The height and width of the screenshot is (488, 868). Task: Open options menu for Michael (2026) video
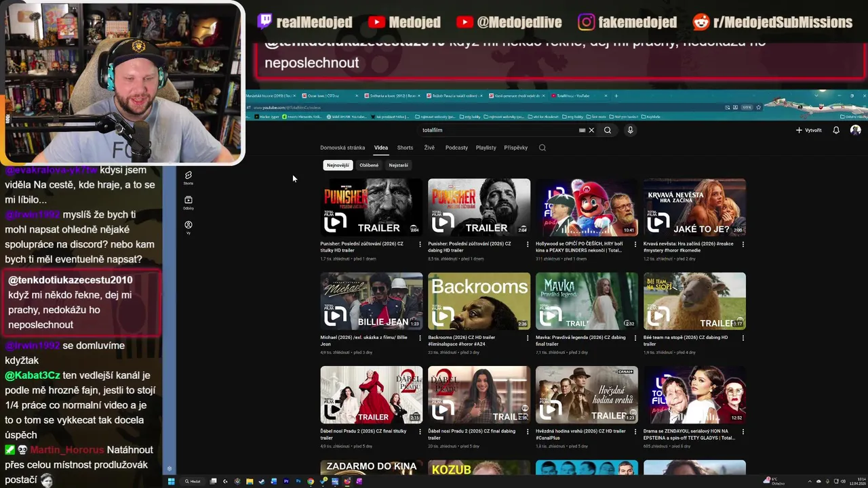(x=420, y=338)
